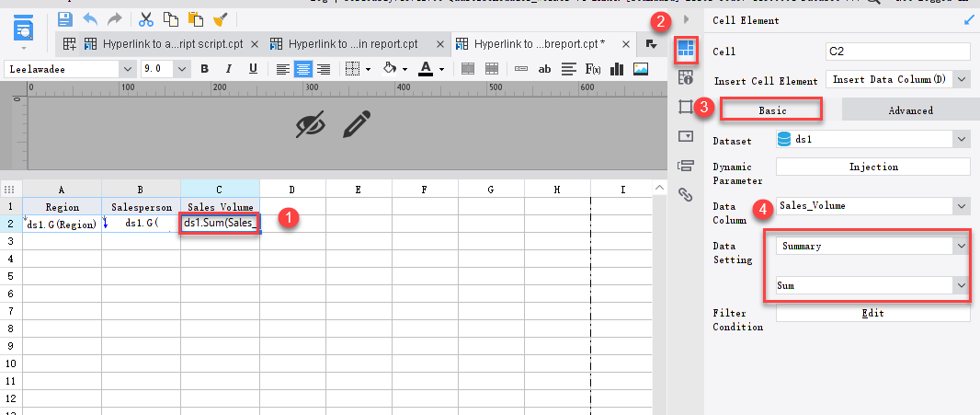This screenshot has height=415, width=980.
Task: Click the Injection dynamic parameter button
Action: pyautogui.click(x=872, y=167)
